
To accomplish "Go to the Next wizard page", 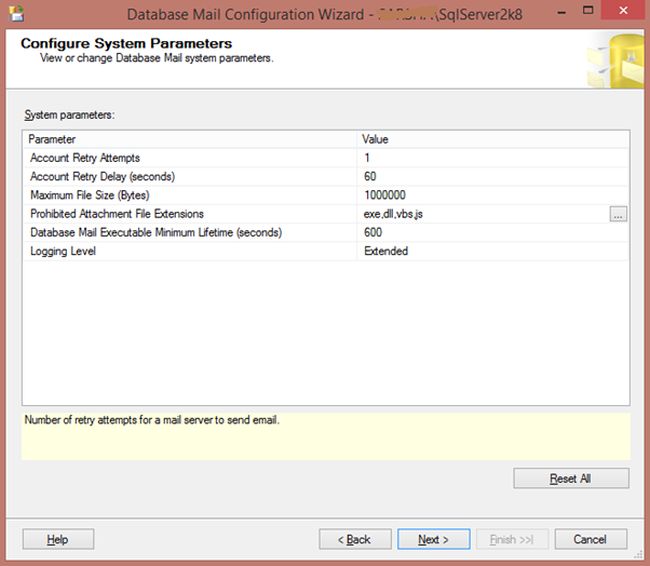I will point(434,539).
